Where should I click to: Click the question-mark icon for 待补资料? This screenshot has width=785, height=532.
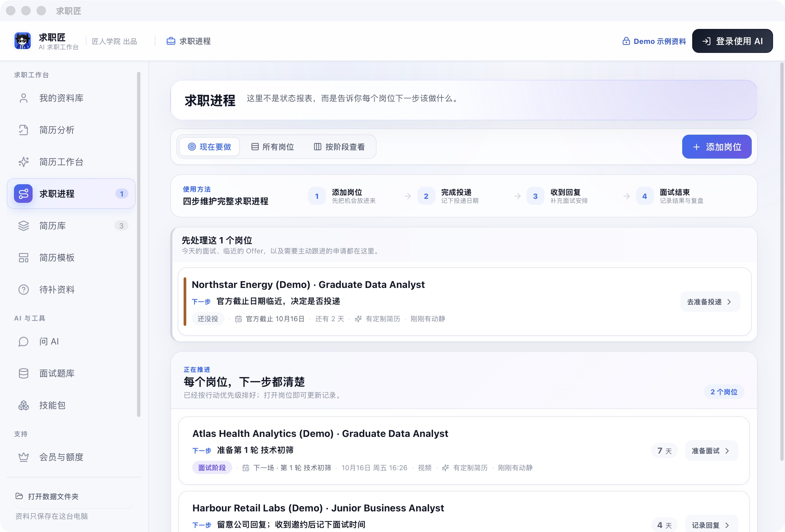[x=23, y=290]
